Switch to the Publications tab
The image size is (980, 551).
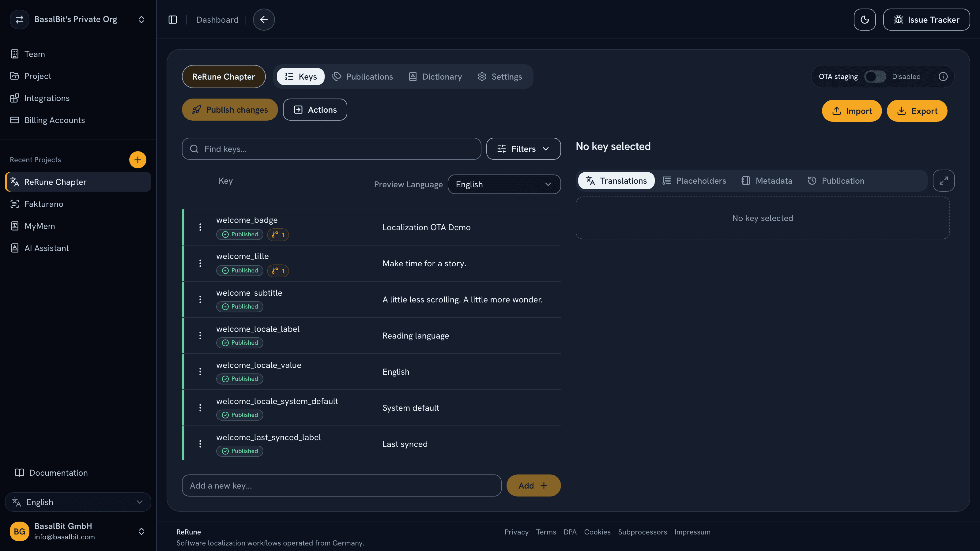[363, 77]
